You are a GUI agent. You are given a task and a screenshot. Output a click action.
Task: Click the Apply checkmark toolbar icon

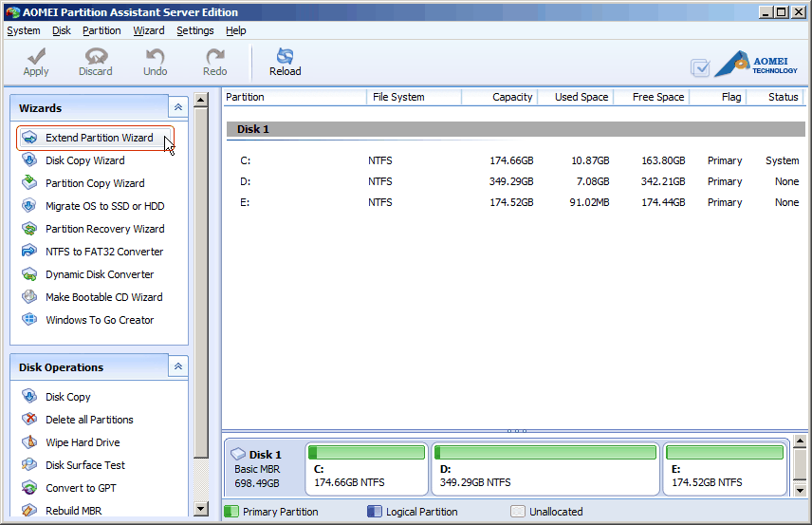click(36, 57)
